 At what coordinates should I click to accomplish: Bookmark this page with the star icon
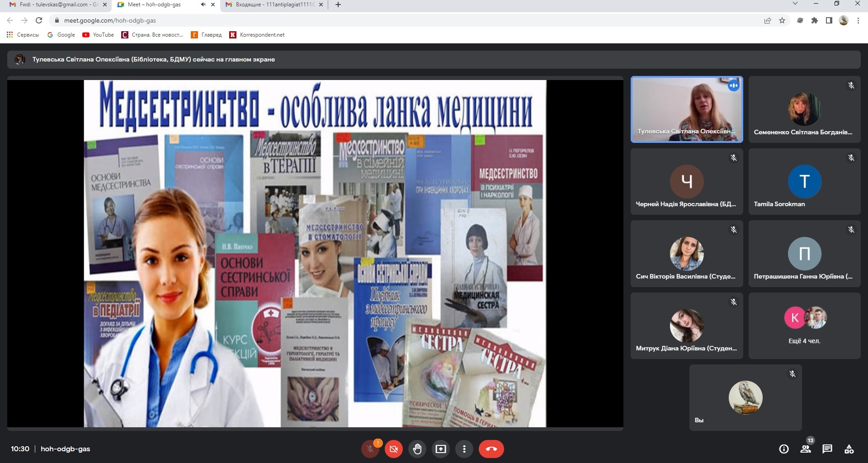pyautogui.click(x=782, y=20)
